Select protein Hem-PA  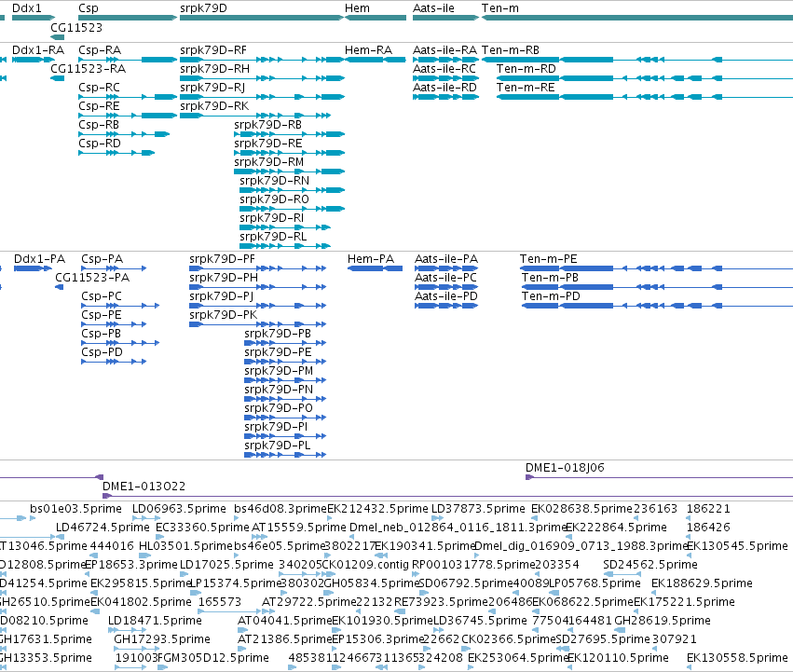click(x=371, y=259)
